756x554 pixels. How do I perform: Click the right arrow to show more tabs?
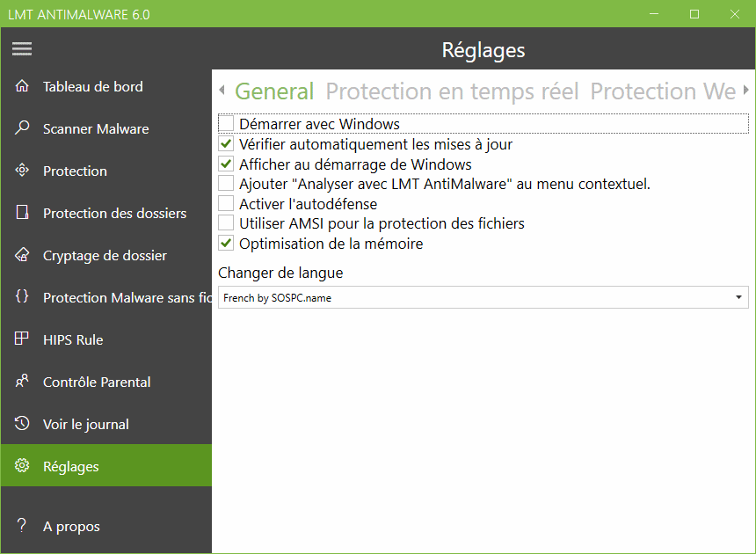[x=745, y=90]
